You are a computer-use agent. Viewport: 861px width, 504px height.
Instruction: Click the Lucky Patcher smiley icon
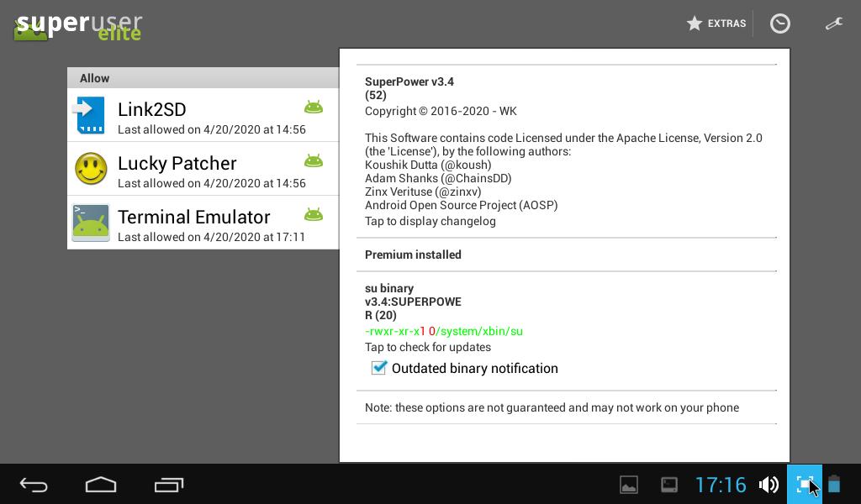click(x=91, y=168)
